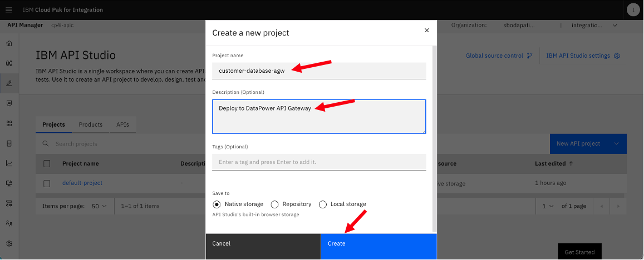The height and width of the screenshot is (260, 644).
Task: Click the IBM API Studio settings gear
Action: pyautogui.click(x=617, y=56)
